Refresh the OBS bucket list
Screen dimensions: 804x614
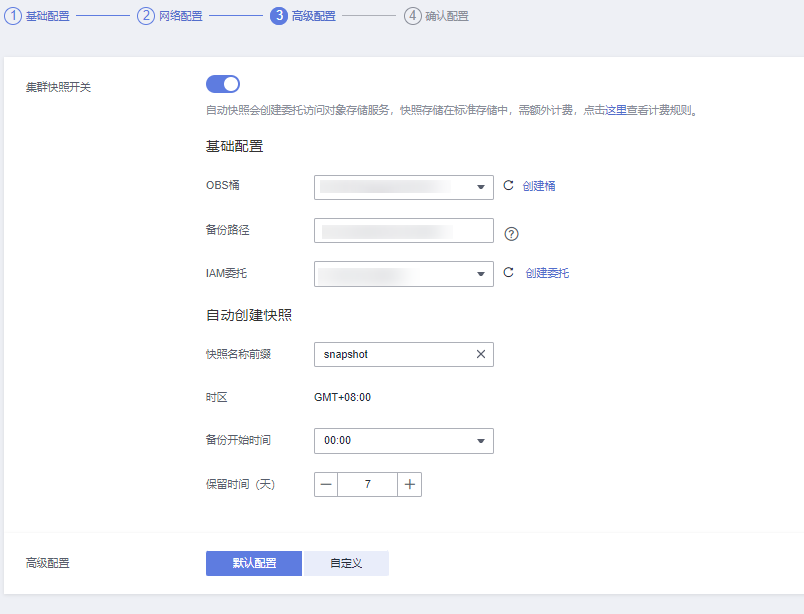click(508, 187)
